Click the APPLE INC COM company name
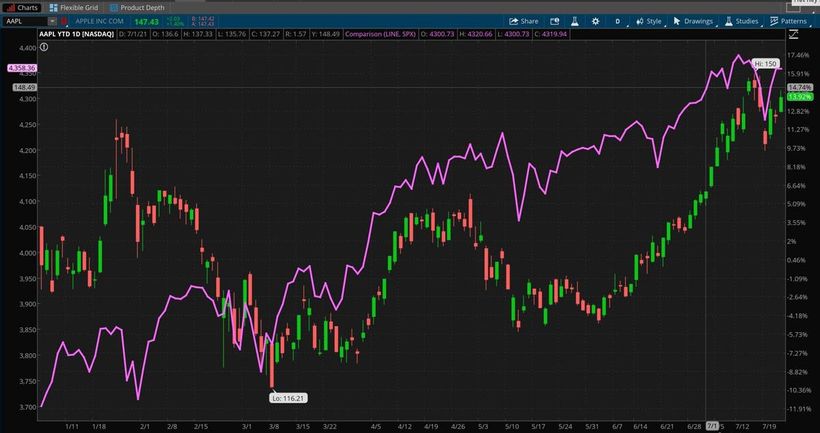 coord(99,21)
